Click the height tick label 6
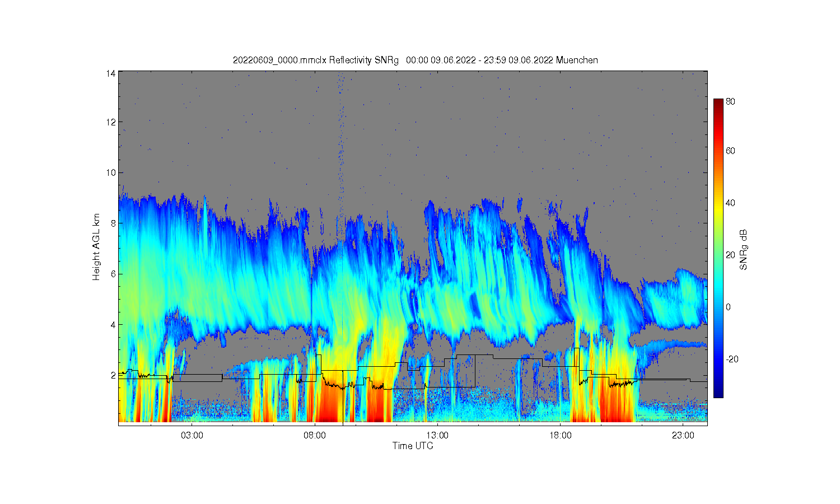 click(113, 274)
